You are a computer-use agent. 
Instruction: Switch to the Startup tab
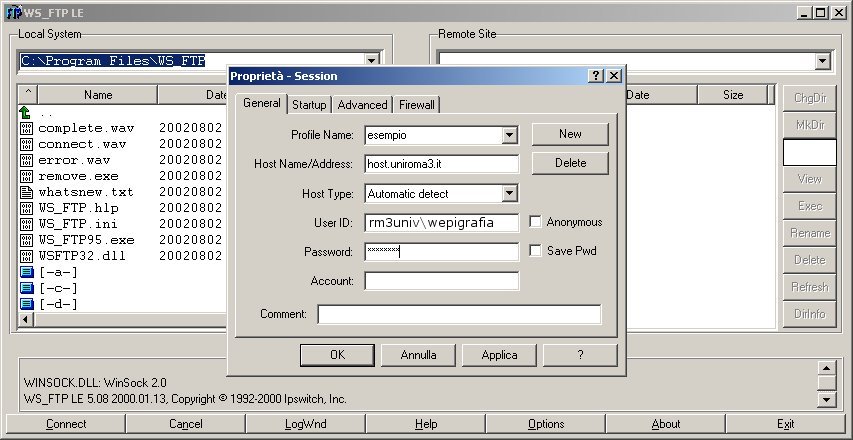[309, 105]
